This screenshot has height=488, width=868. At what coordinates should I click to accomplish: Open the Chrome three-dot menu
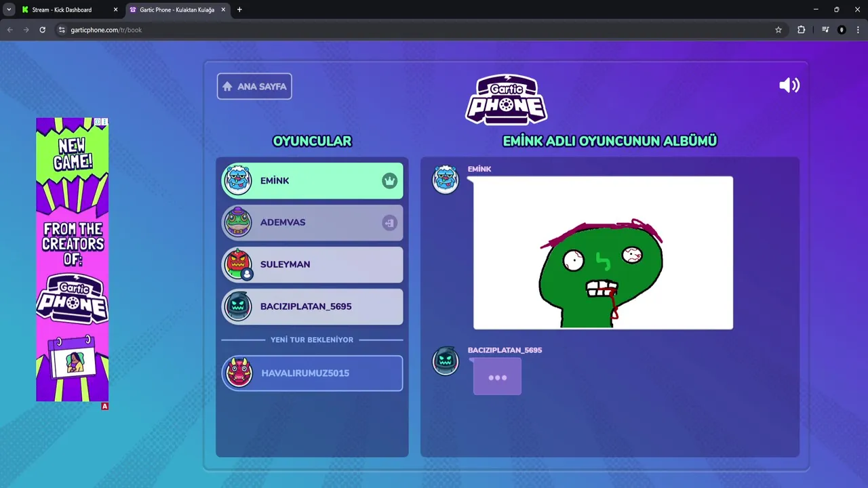(858, 30)
